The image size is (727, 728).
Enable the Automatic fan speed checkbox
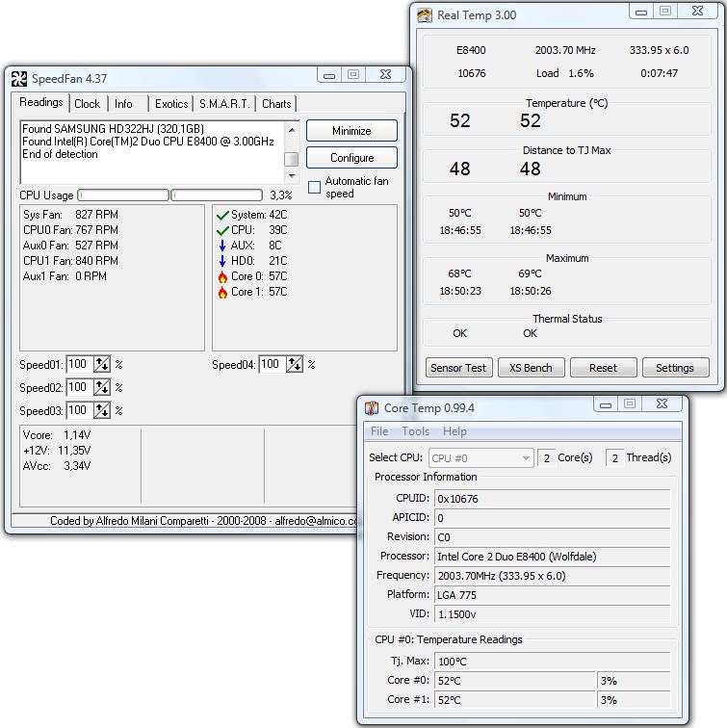coord(314,187)
